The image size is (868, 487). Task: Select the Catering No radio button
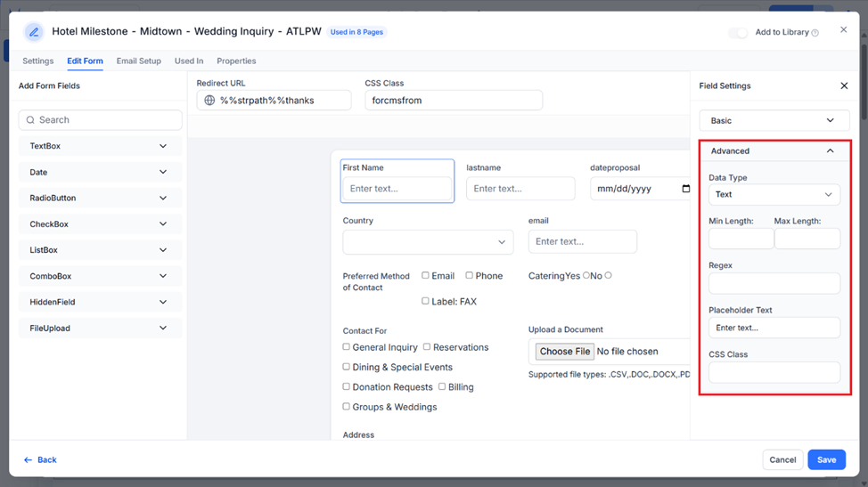point(609,275)
